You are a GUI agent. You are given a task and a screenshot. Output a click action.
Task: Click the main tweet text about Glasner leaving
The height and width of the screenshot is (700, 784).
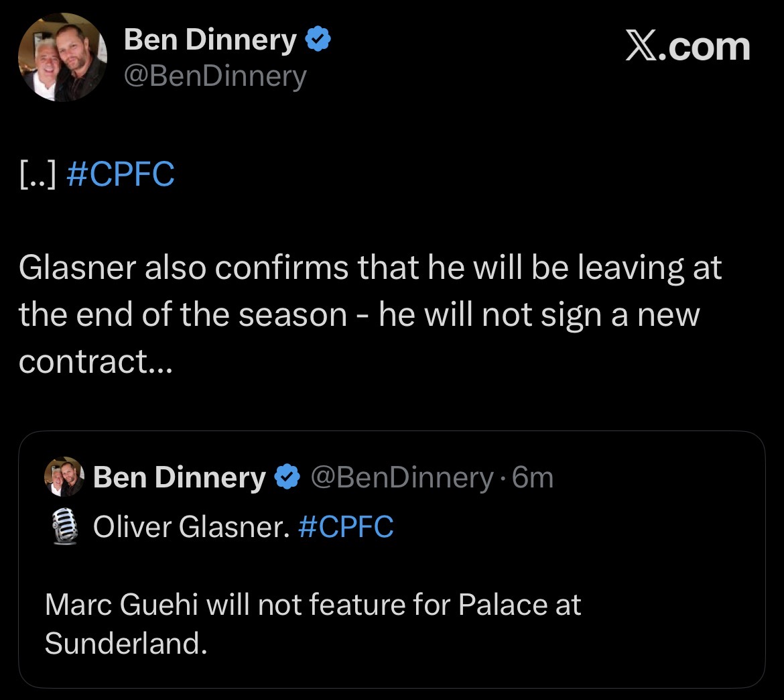[370, 291]
